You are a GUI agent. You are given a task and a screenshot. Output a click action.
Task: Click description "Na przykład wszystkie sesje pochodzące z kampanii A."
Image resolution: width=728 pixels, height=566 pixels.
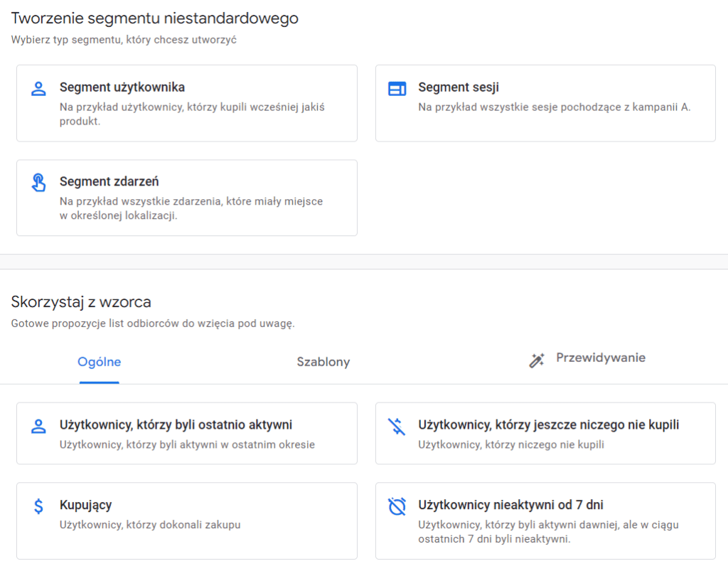(555, 107)
